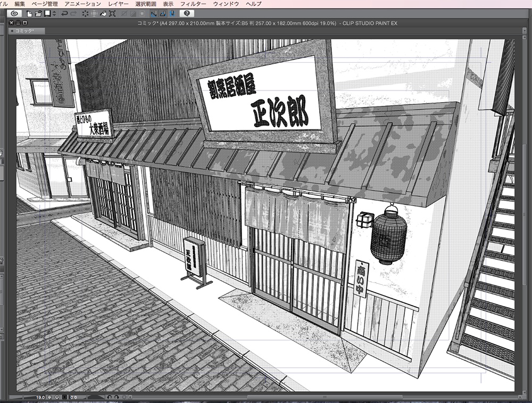This screenshot has height=403, width=532.
Task: Click the reset rotation icon
Action: point(124,397)
